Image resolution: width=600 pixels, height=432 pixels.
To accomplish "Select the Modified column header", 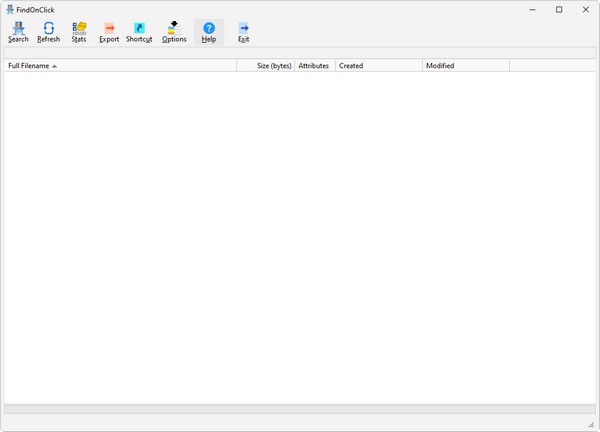I will 465,66.
